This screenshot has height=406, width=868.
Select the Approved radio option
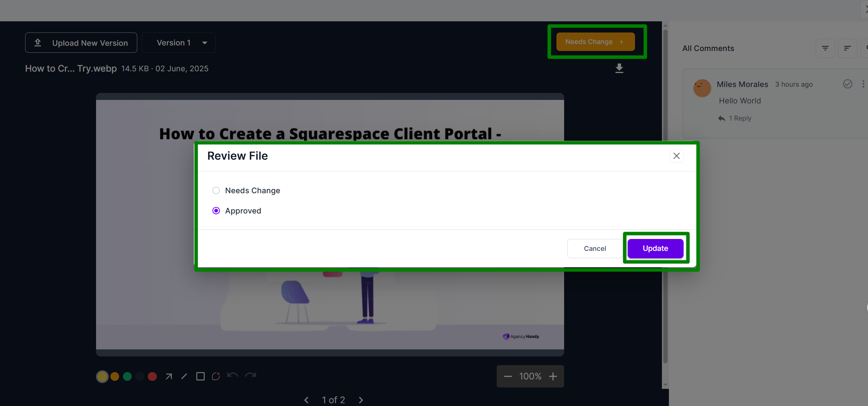pos(216,211)
